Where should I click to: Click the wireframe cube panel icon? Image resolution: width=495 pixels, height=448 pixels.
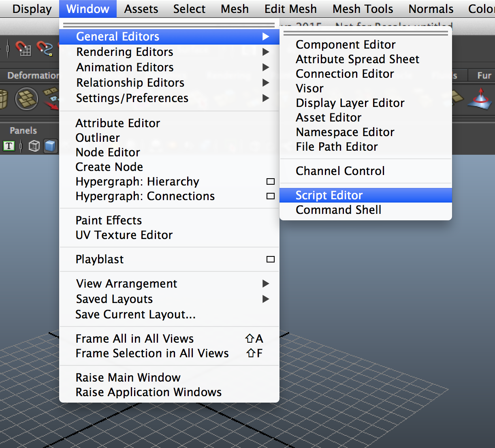point(34,146)
